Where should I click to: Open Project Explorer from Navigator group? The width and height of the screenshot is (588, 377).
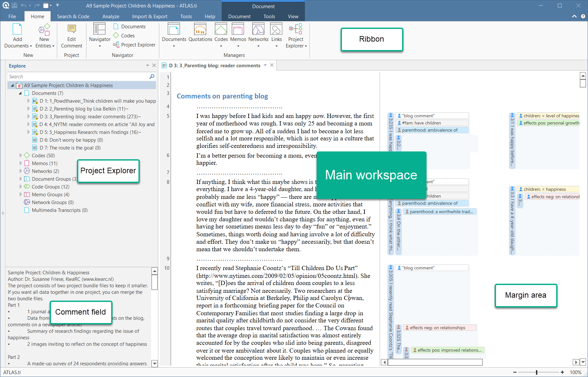134,45
